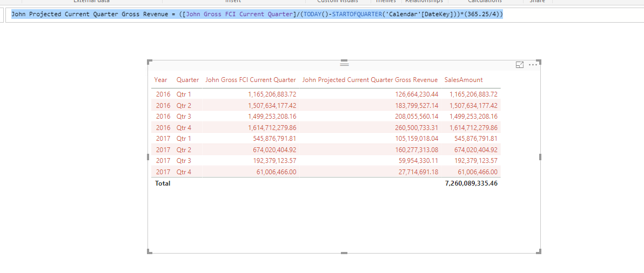
Task: Click the top-right corner handle of visual
Action: [x=539, y=62]
